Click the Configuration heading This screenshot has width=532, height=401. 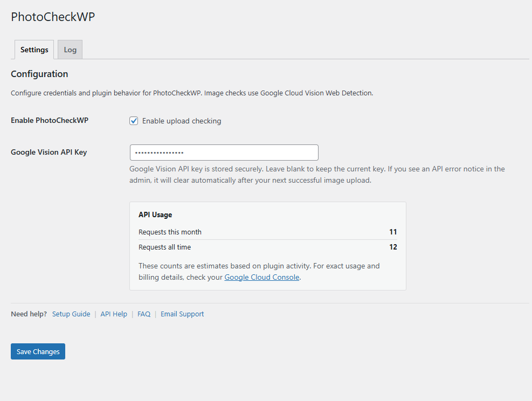(x=39, y=74)
